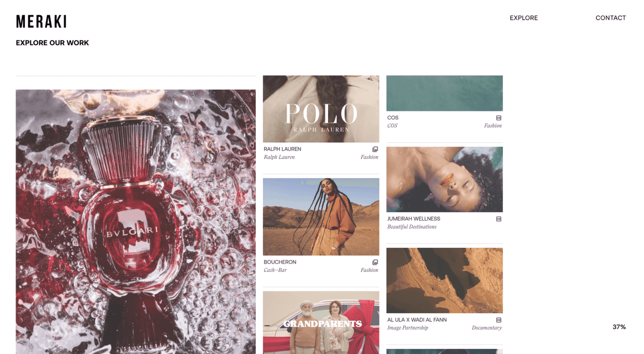Click the JUMEIRAH WELLNESS project title
The image size is (644, 354).
(414, 219)
